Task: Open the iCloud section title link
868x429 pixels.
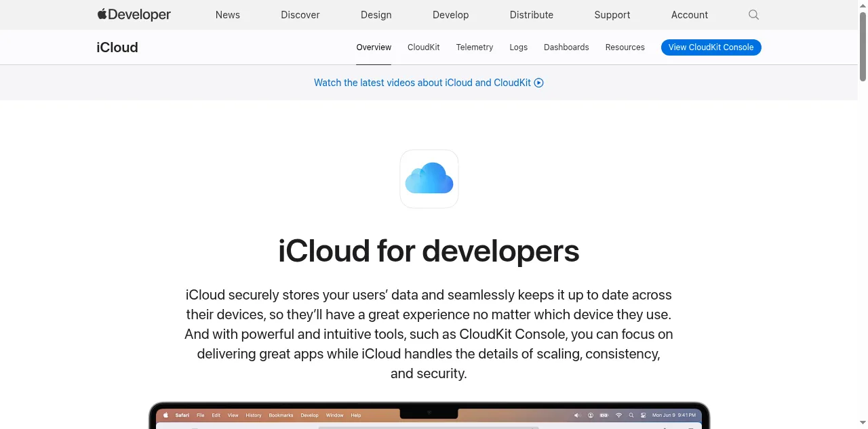Action: click(x=117, y=47)
